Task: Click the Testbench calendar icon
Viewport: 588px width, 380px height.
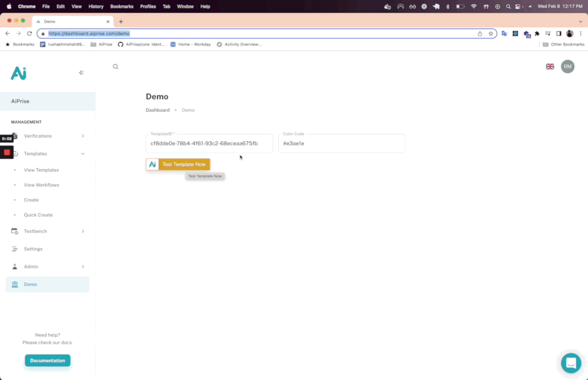Action: 15,231
